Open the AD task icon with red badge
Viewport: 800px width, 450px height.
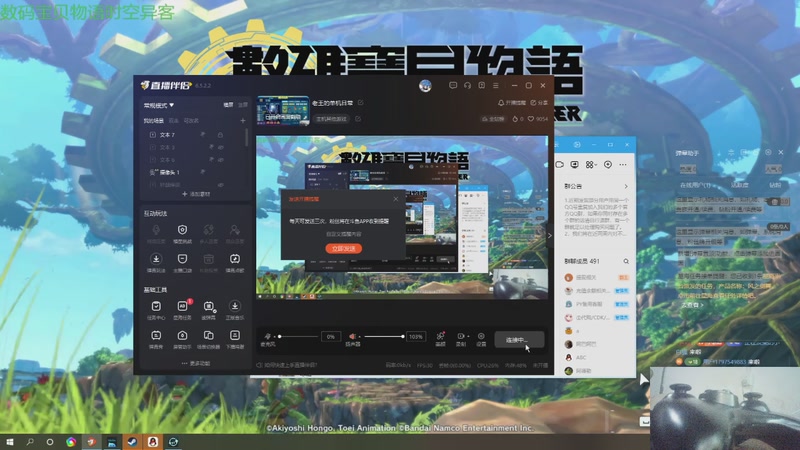pos(182,306)
